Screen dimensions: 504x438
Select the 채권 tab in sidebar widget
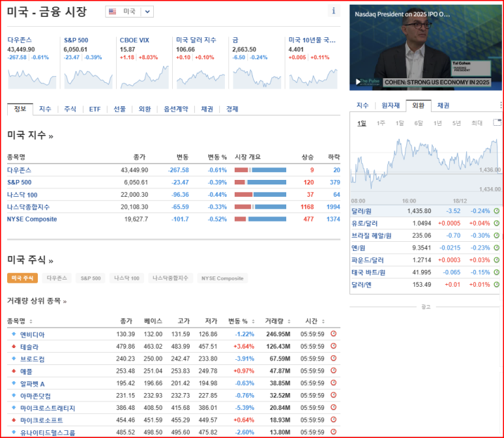pos(443,106)
